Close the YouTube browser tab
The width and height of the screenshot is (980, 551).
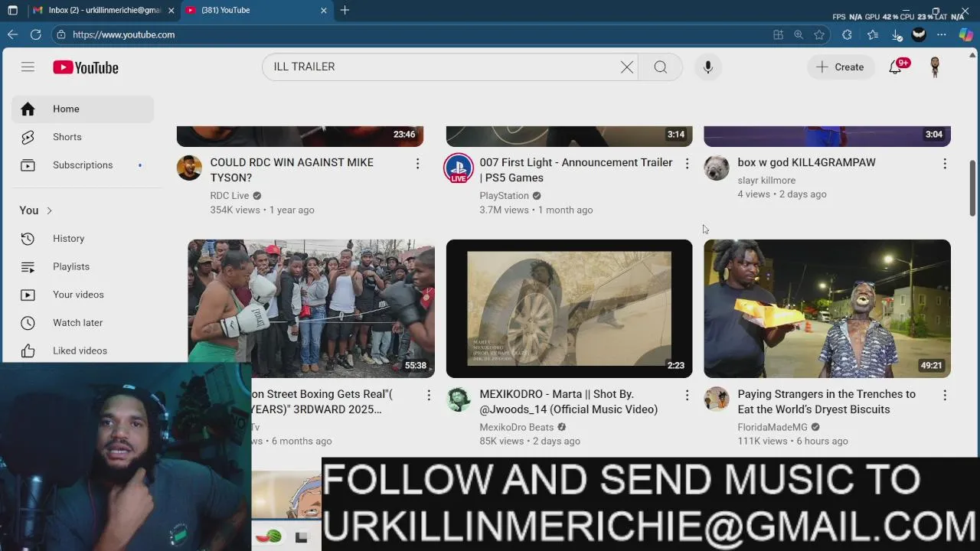pyautogui.click(x=323, y=11)
